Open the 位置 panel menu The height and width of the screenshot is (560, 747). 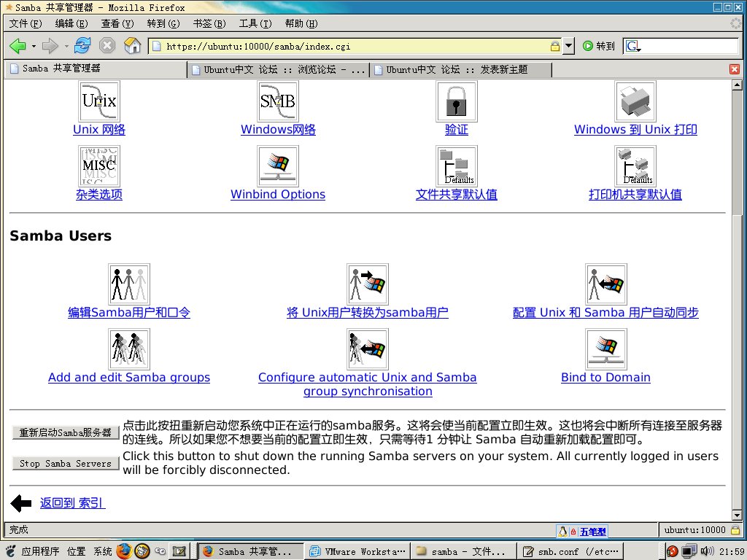click(76, 551)
